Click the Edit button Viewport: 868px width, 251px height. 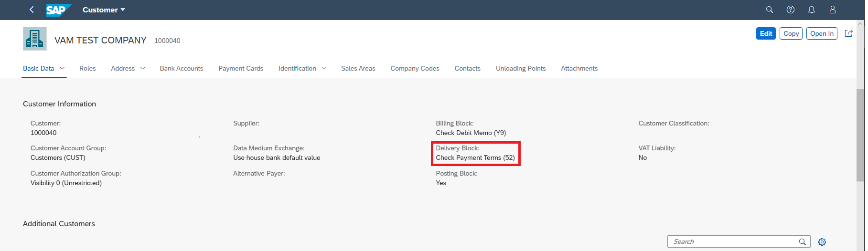coord(766,33)
